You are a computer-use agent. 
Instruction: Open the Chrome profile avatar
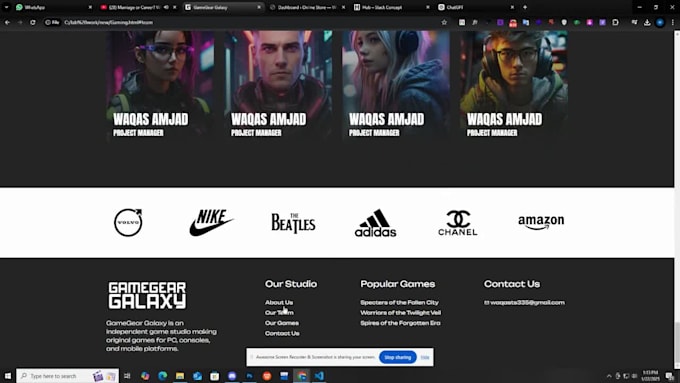(x=660, y=22)
